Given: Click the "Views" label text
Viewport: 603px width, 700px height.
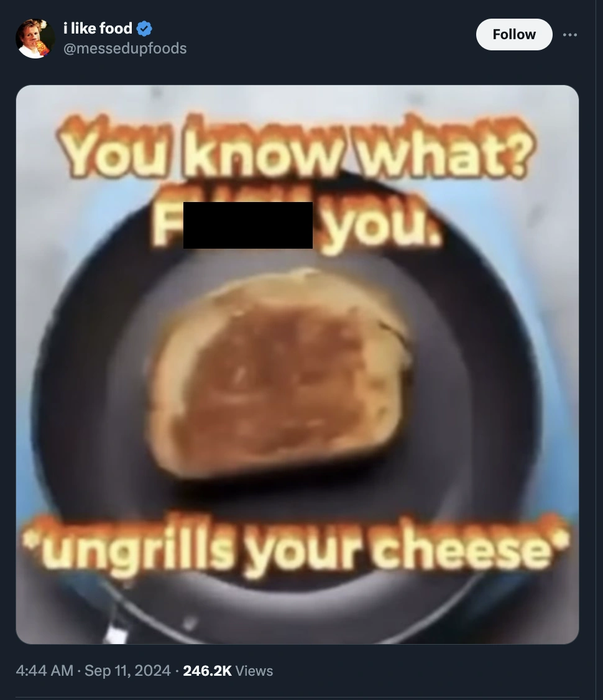Looking at the screenshot, I should tap(254, 671).
